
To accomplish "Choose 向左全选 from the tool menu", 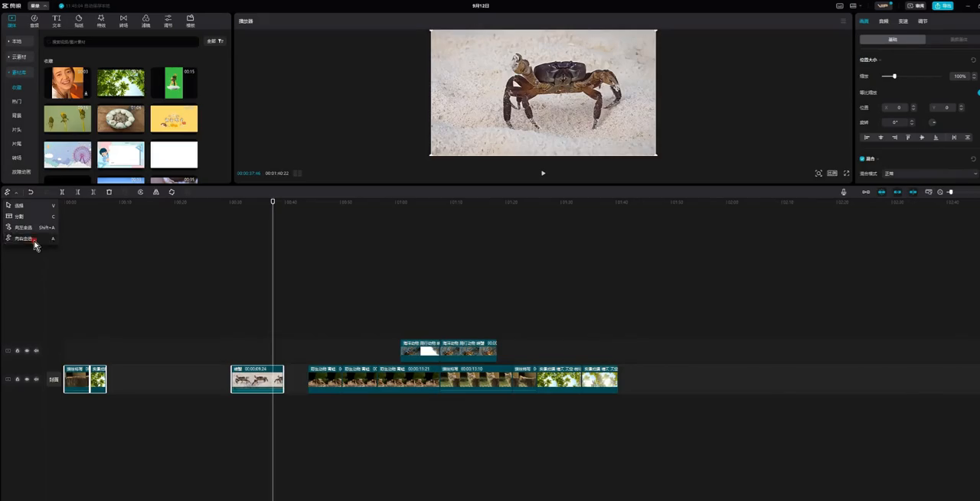I will (31, 227).
